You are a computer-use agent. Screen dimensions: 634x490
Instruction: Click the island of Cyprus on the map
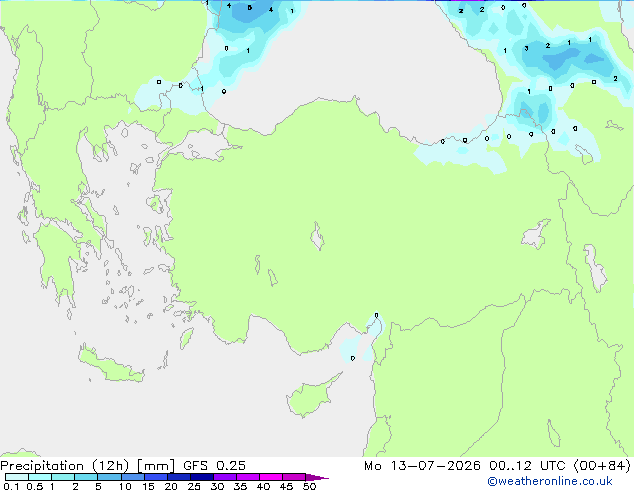(x=312, y=396)
